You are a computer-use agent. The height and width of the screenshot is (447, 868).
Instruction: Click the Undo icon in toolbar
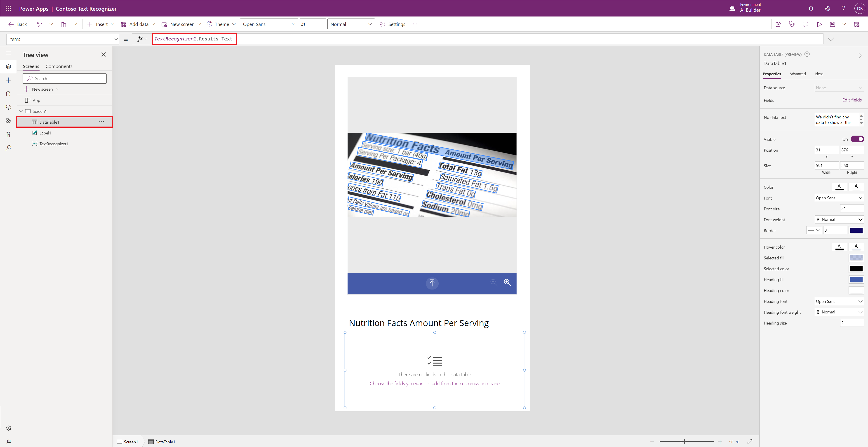coord(39,24)
